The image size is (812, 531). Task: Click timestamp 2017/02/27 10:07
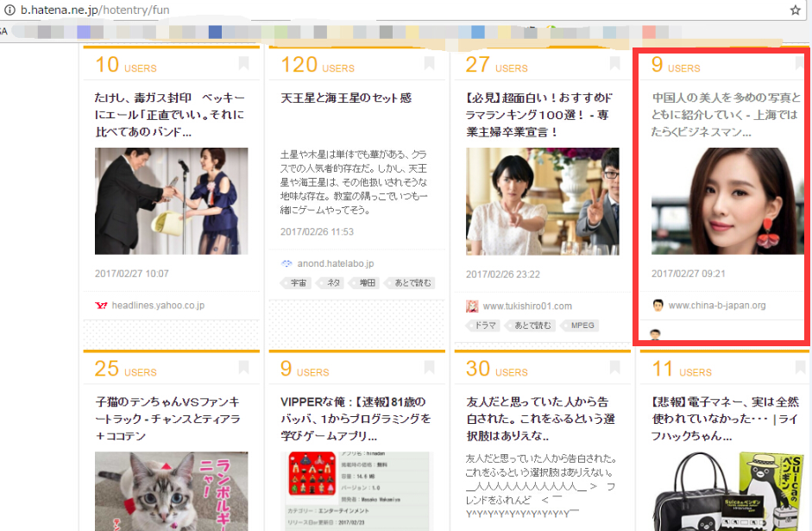(131, 274)
